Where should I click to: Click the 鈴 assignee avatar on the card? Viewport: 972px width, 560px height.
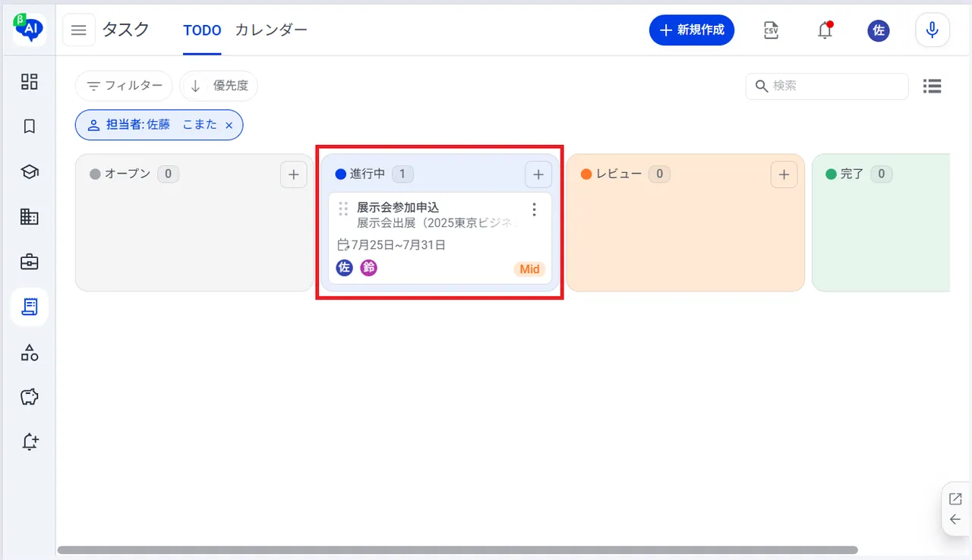coord(369,268)
